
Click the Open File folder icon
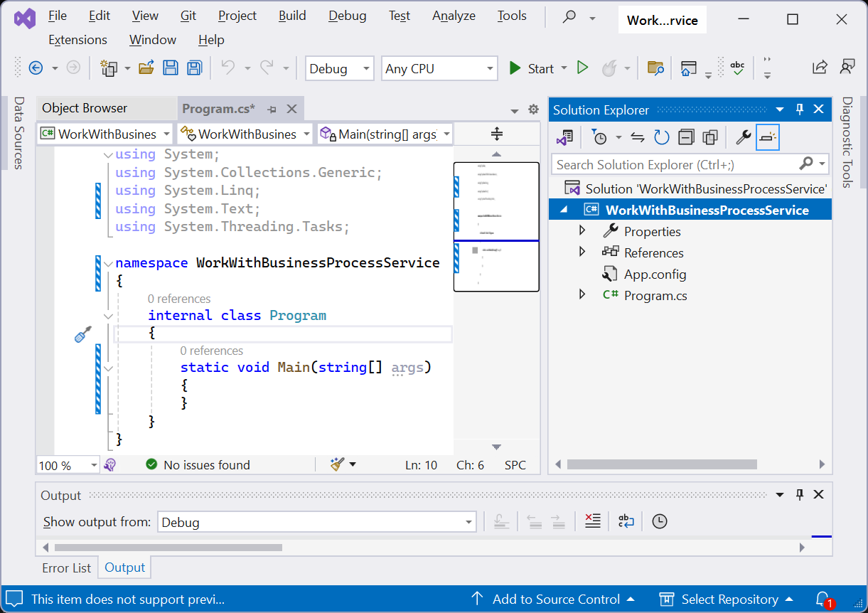point(146,68)
